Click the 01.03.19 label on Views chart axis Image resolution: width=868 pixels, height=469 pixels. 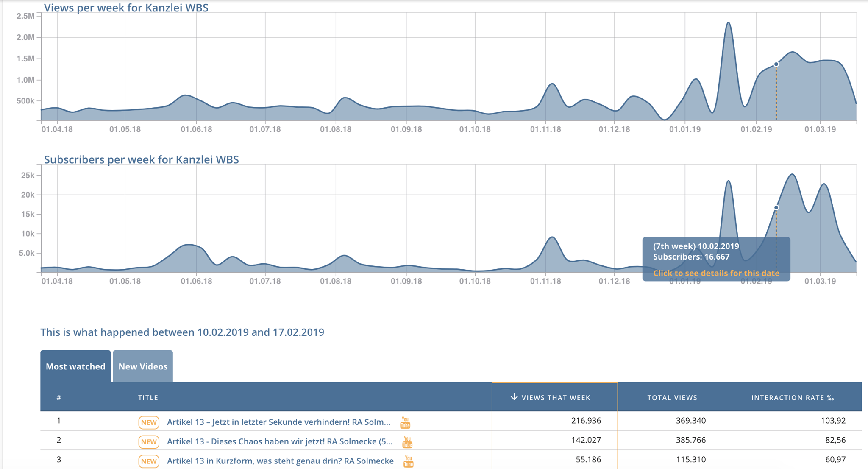click(x=820, y=129)
